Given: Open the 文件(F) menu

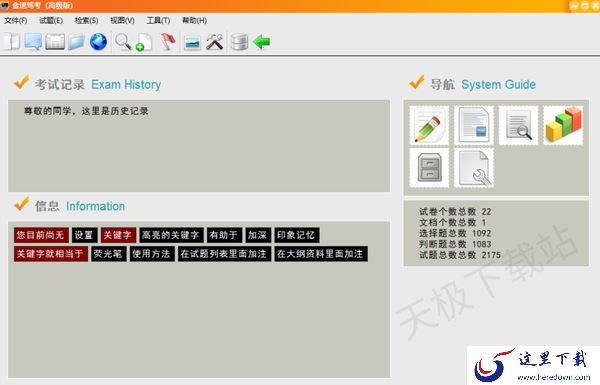Looking at the screenshot, I should click(x=16, y=20).
